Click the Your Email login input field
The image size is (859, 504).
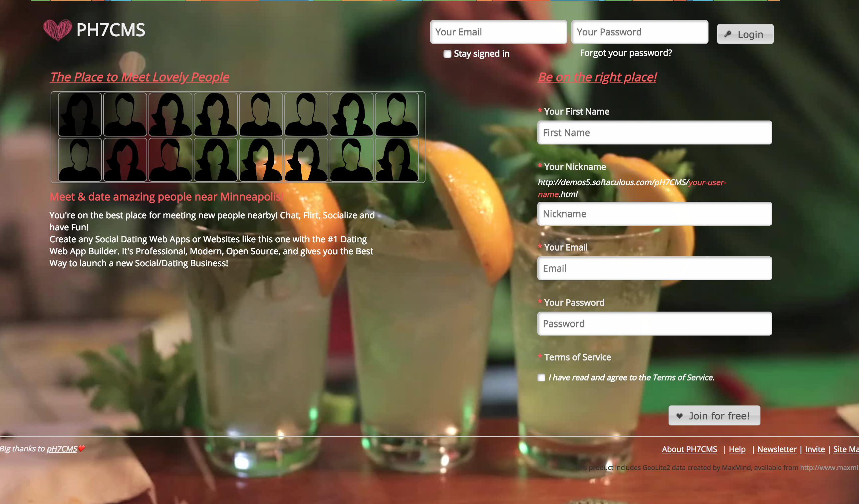(x=498, y=32)
